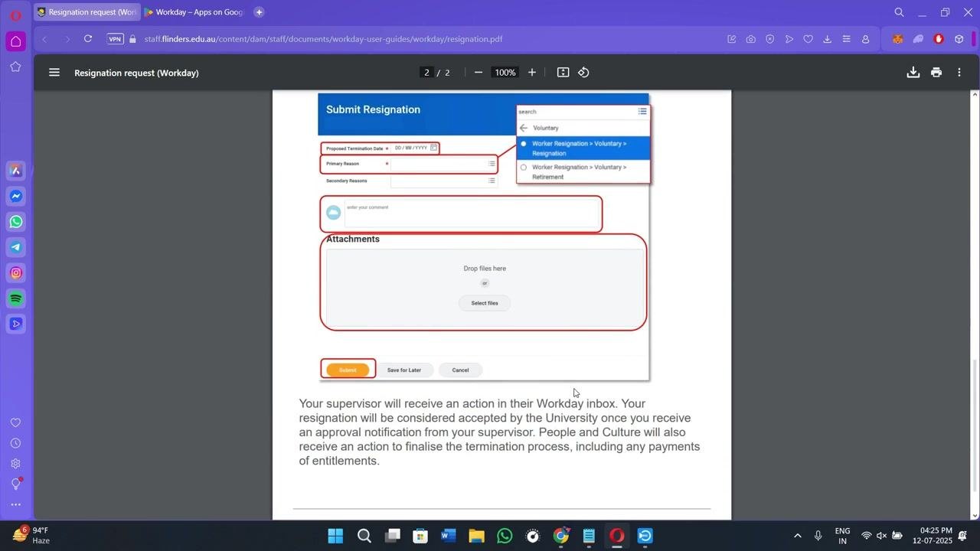The height and width of the screenshot is (551, 980).
Task: Reload the current page
Action: tap(88, 39)
